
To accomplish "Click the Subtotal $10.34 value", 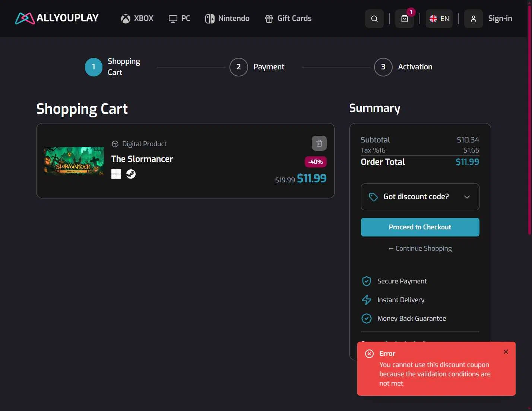I will (468, 140).
